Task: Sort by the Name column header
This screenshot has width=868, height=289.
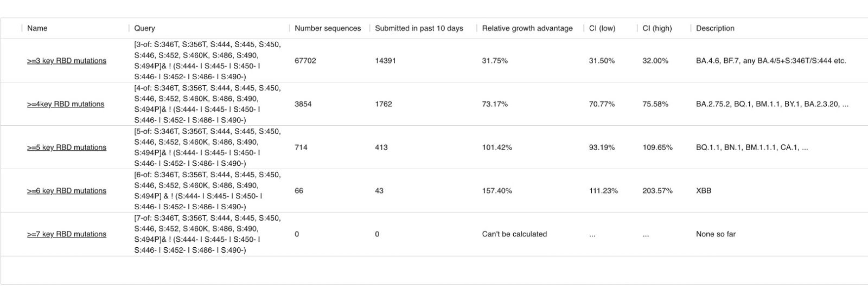Action: coord(37,28)
